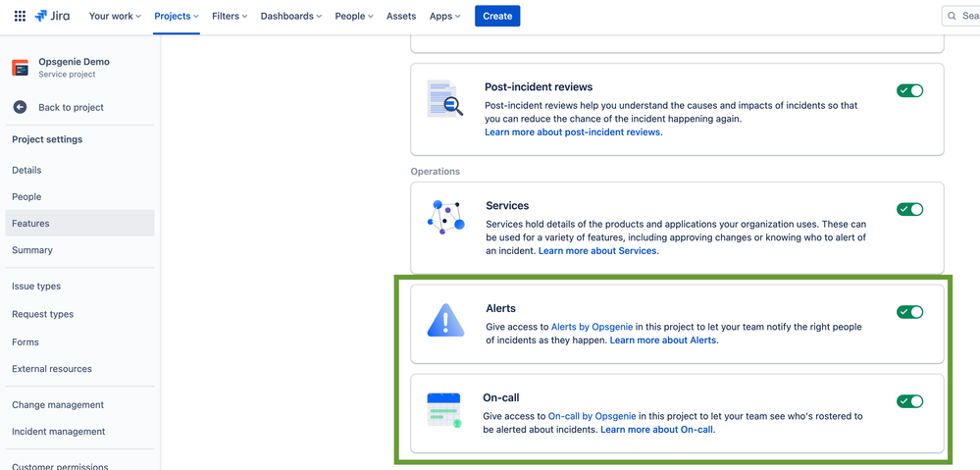Screen dimensions: 980x470
Task: Click the Services card title
Action: (507, 206)
